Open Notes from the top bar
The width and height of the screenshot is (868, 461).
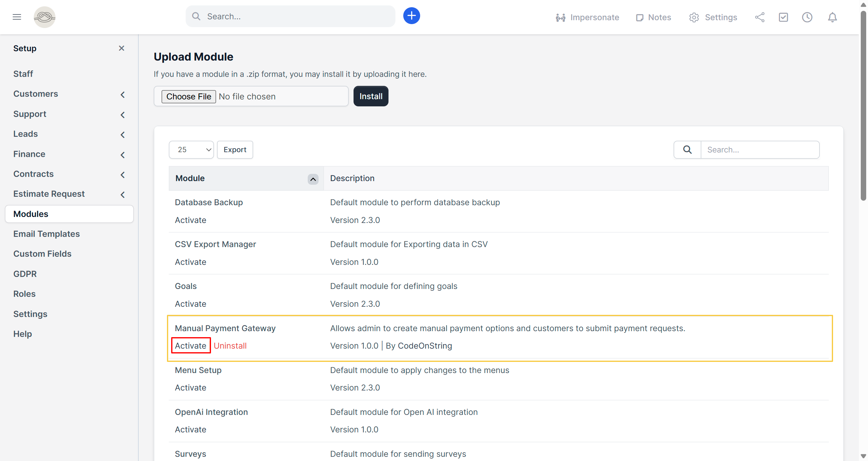click(653, 17)
